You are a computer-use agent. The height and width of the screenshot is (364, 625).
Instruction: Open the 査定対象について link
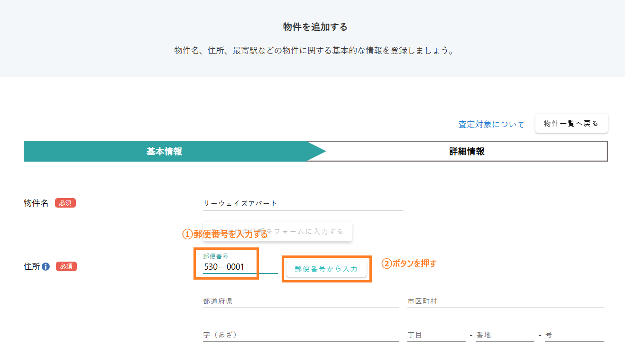[491, 125]
